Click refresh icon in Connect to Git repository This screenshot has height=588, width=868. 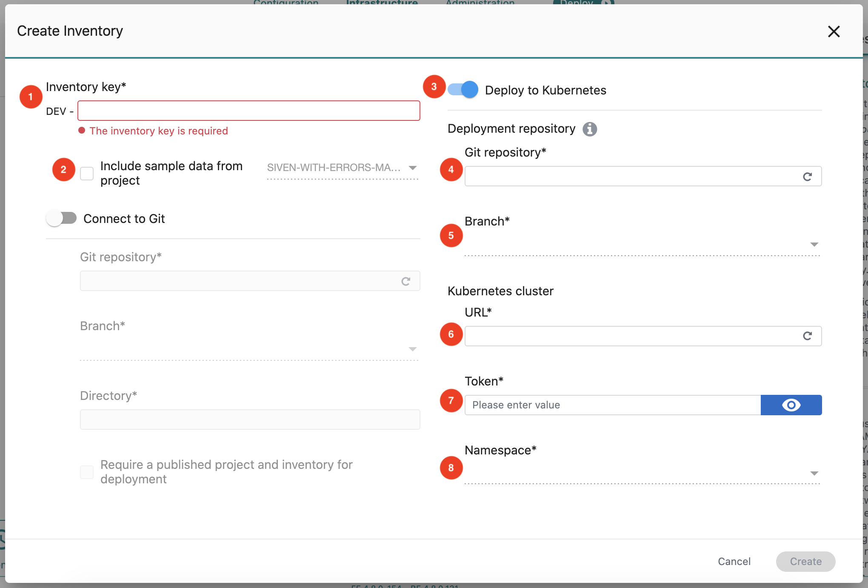[405, 281]
